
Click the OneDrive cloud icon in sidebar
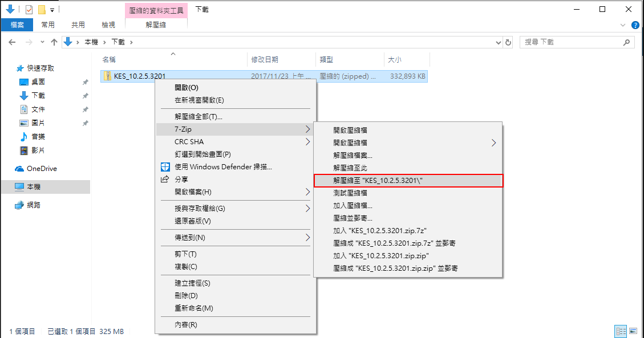coord(19,169)
